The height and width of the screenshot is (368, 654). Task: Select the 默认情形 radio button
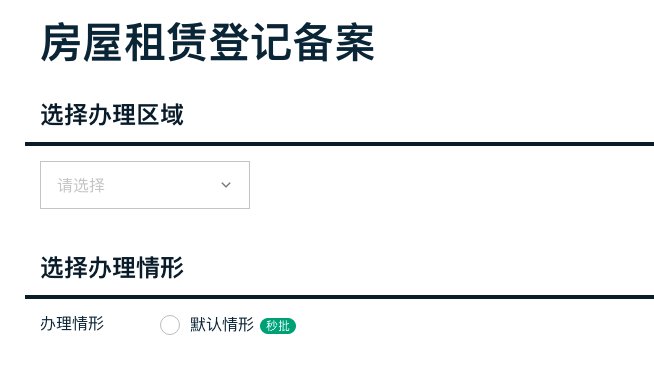pos(170,325)
